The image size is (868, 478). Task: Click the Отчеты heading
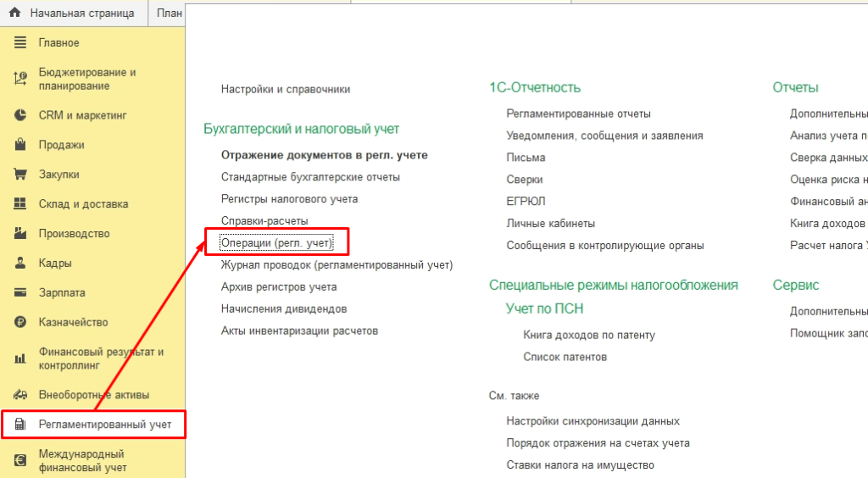[x=795, y=87]
